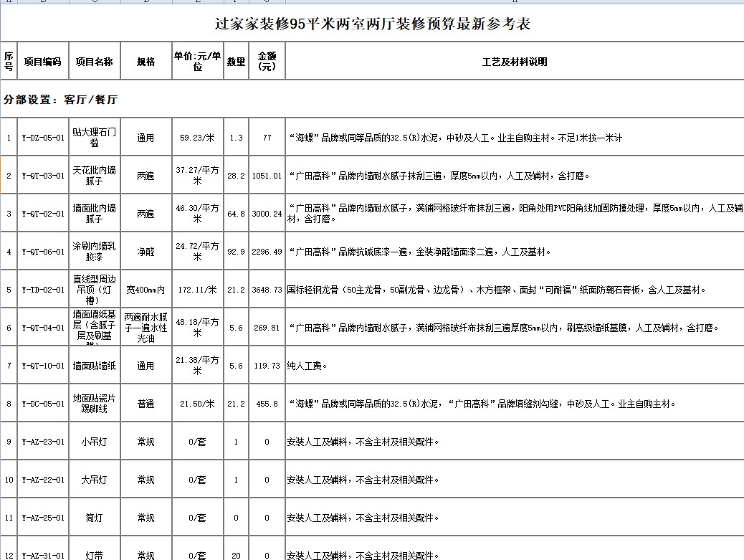Screen dimensions: 744x560
Task: Click the item name 筒灯
Action: (95, 517)
